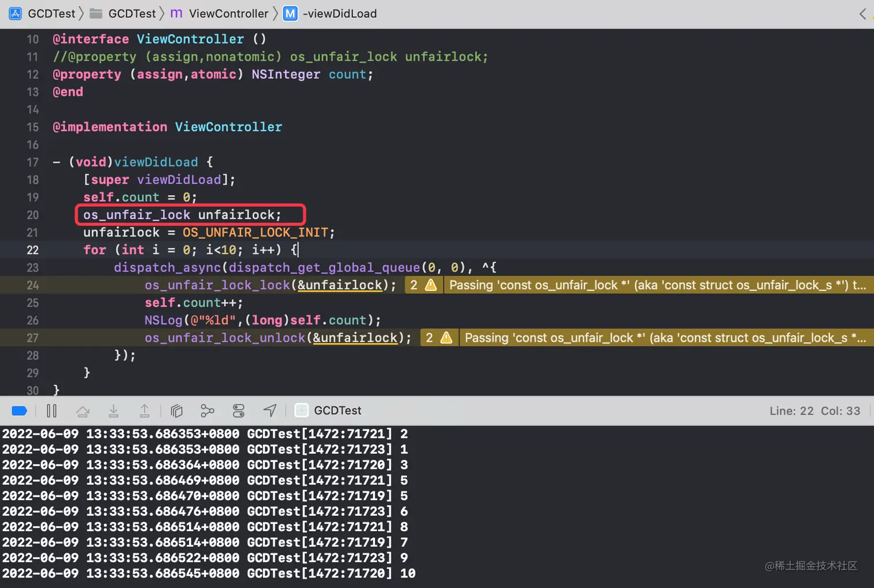Click '@implementation ViewController' on line 15

point(168,127)
